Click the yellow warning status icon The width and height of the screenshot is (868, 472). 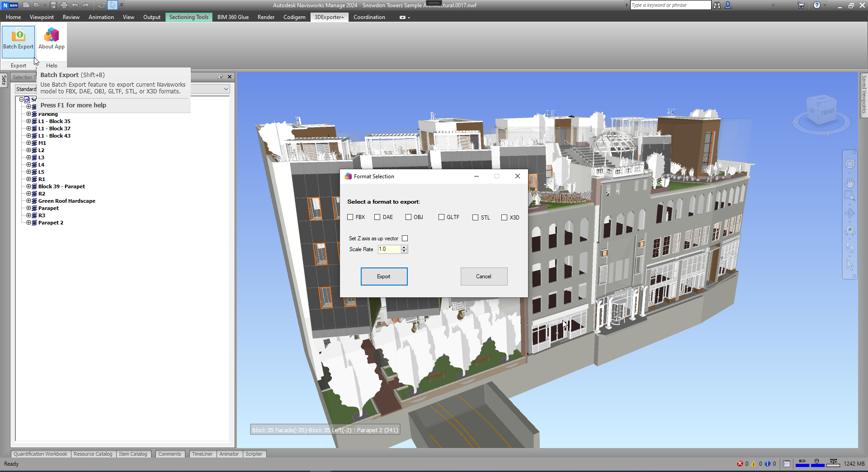754,463
